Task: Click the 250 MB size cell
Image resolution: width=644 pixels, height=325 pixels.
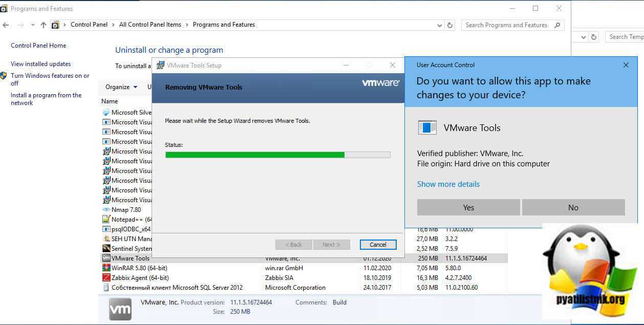Action: pos(428,258)
